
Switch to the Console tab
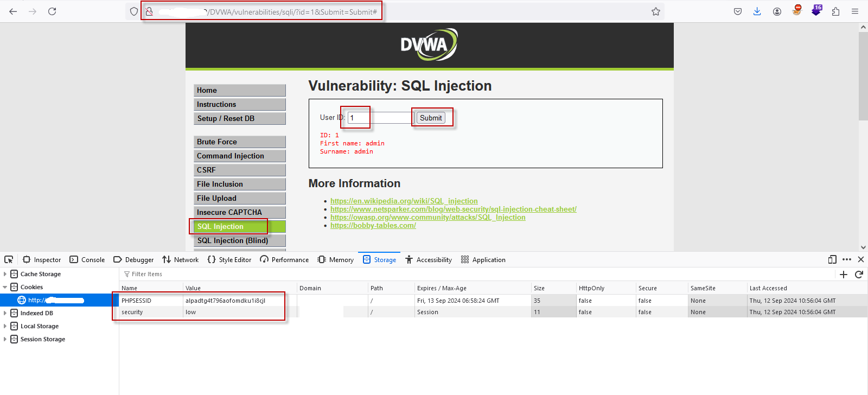[87, 260]
